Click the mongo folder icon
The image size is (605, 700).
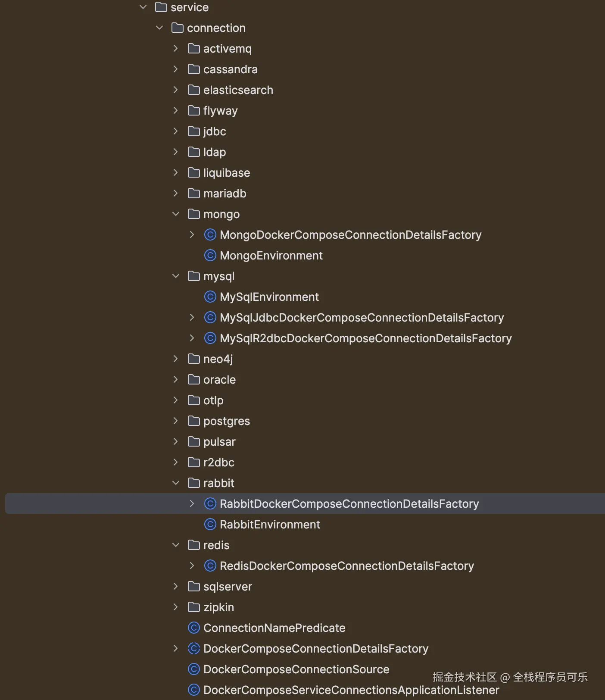[x=194, y=214]
